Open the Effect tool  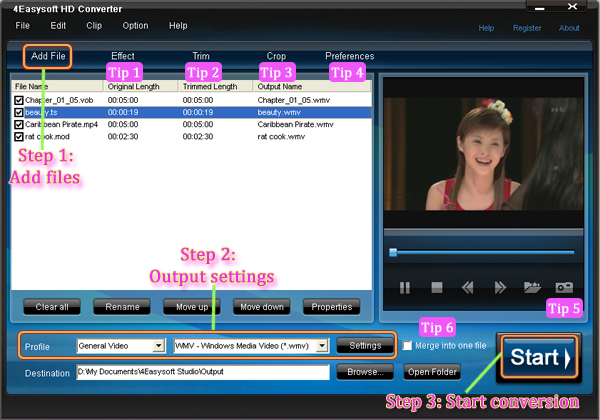pyautogui.click(x=123, y=56)
